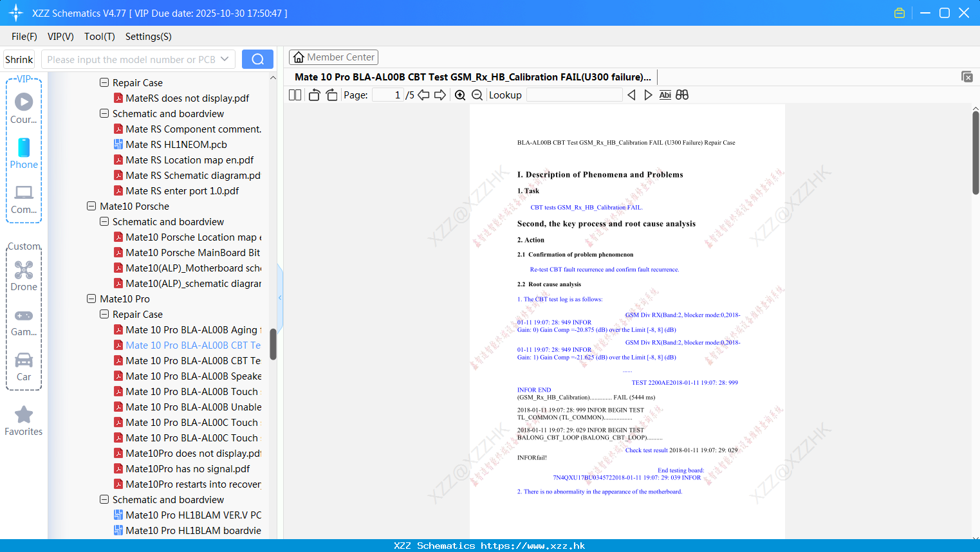
Task: Open the Drone category
Action: [24, 276]
